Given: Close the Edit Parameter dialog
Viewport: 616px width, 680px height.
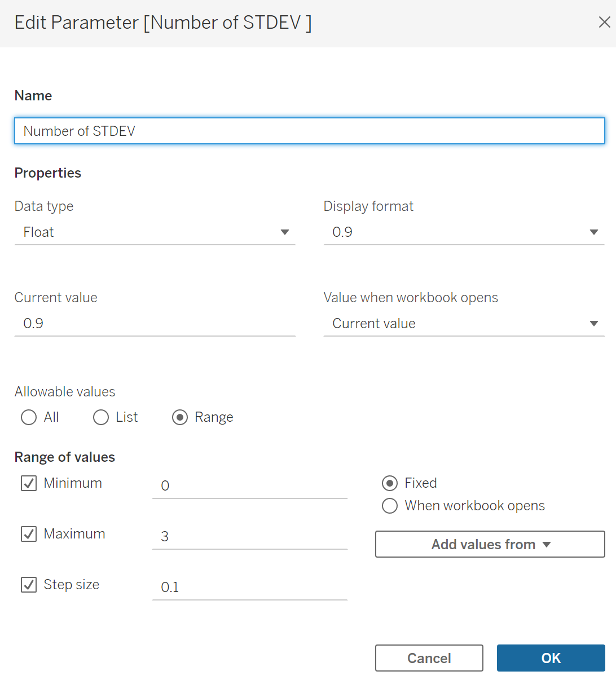Looking at the screenshot, I should [604, 23].
